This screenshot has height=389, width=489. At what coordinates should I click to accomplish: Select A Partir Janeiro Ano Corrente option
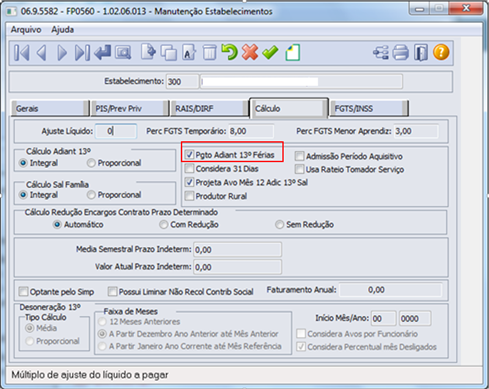pyautogui.click(x=102, y=346)
